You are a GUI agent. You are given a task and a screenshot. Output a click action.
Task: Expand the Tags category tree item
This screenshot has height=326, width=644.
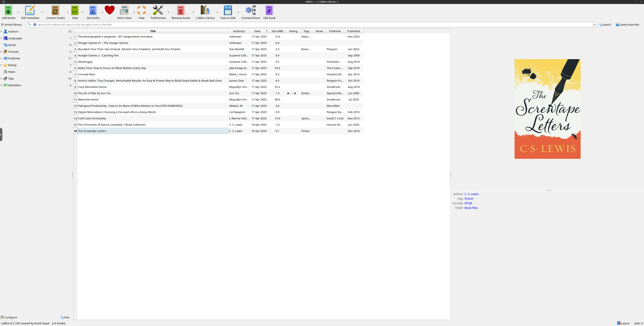click(1, 79)
